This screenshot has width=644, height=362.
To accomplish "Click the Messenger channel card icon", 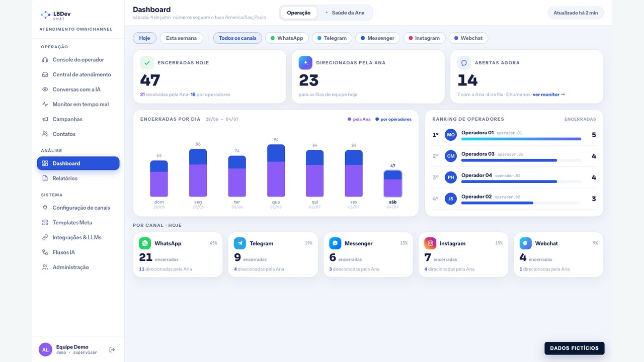I will click(x=335, y=243).
